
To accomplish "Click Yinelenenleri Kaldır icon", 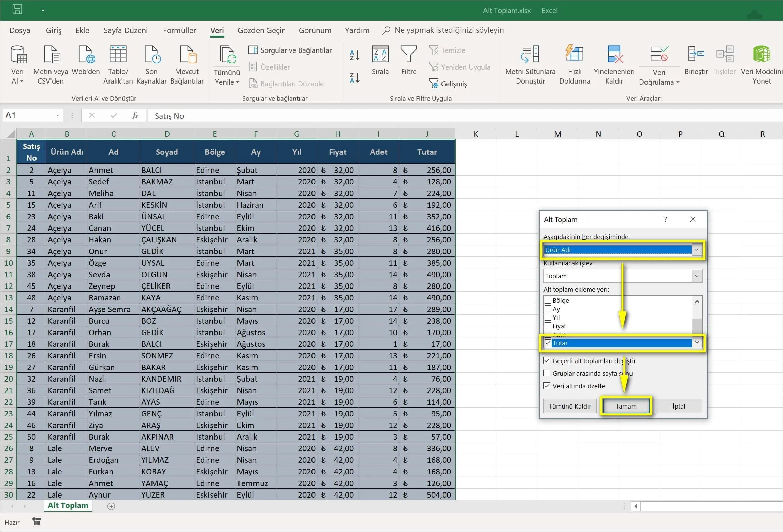I will 615,54.
